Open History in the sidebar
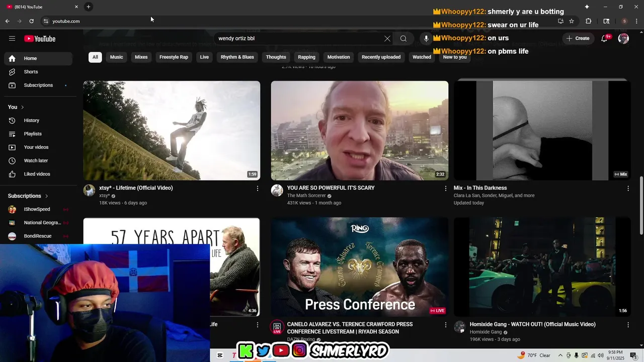 pyautogui.click(x=38, y=121)
